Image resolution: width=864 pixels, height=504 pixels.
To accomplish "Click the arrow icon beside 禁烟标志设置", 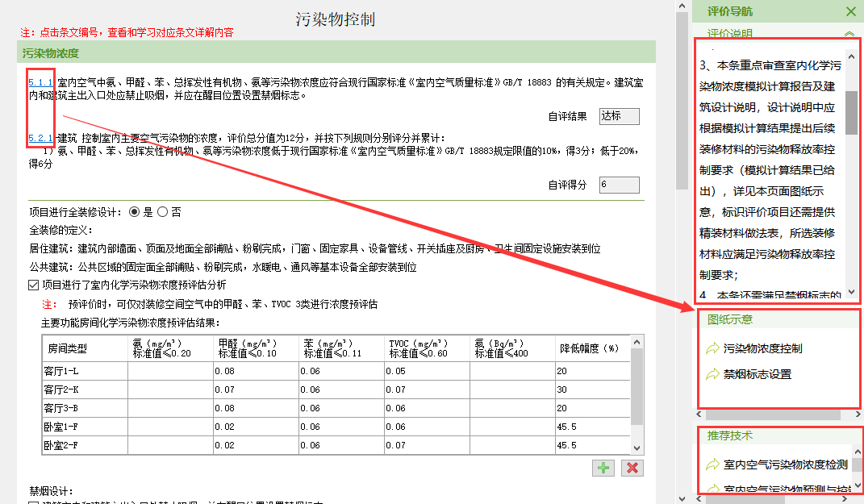I will coord(712,375).
